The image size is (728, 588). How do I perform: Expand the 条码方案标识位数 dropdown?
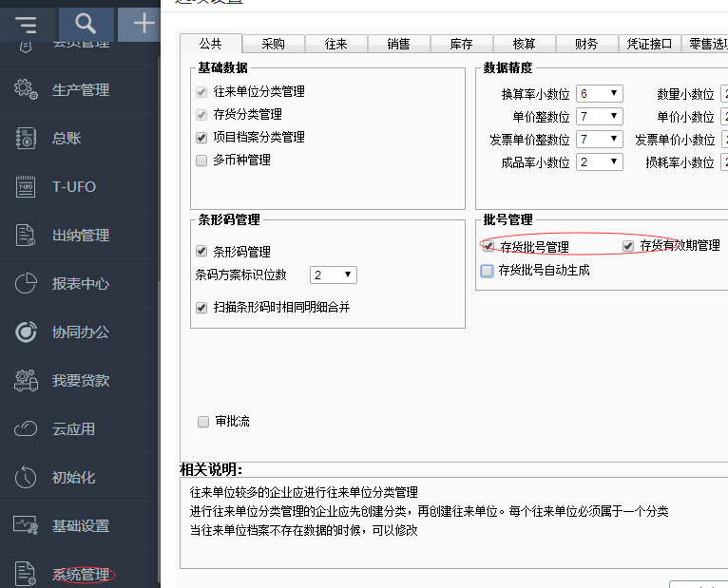[x=333, y=275]
